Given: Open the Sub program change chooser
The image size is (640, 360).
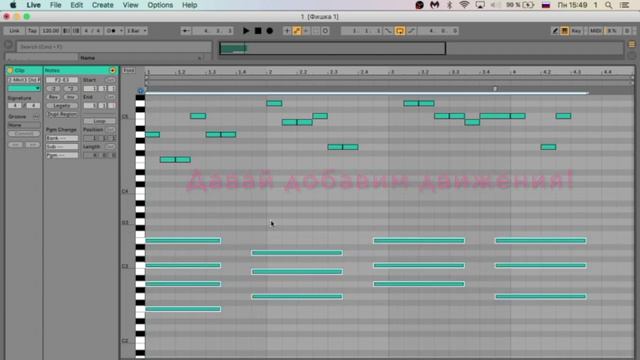Looking at the screenshot, I should tap(62, 147).
